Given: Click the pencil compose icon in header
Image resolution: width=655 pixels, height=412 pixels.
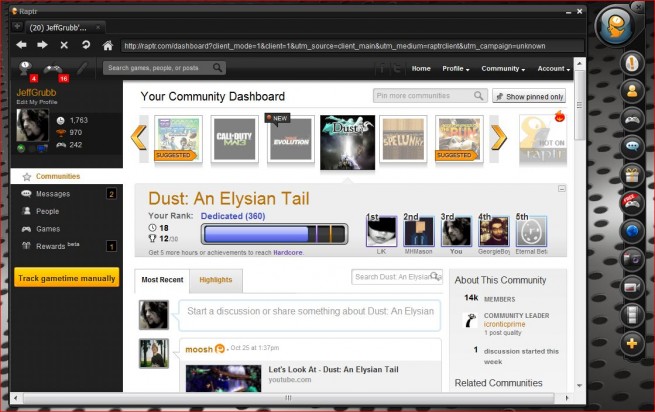Looking at the screenshot, I should tap(82, 68).
